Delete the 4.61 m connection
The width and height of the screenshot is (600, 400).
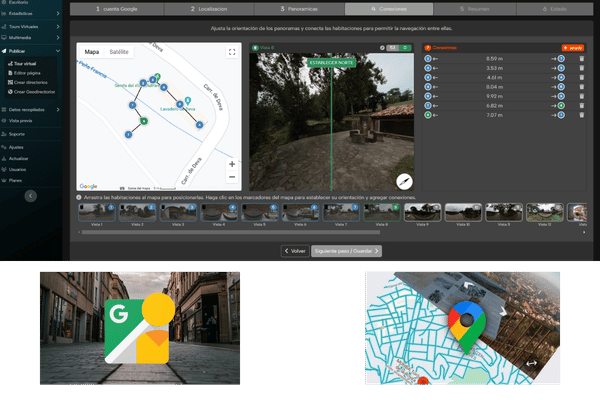(x=582, y=77)
